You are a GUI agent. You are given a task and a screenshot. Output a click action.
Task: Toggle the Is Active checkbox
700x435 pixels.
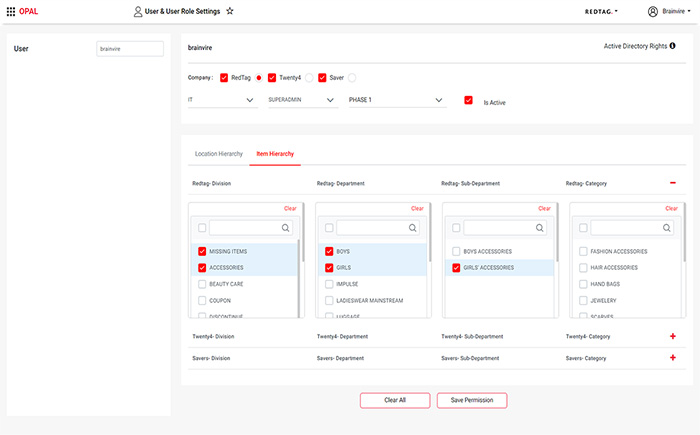(x=468, y=100)
